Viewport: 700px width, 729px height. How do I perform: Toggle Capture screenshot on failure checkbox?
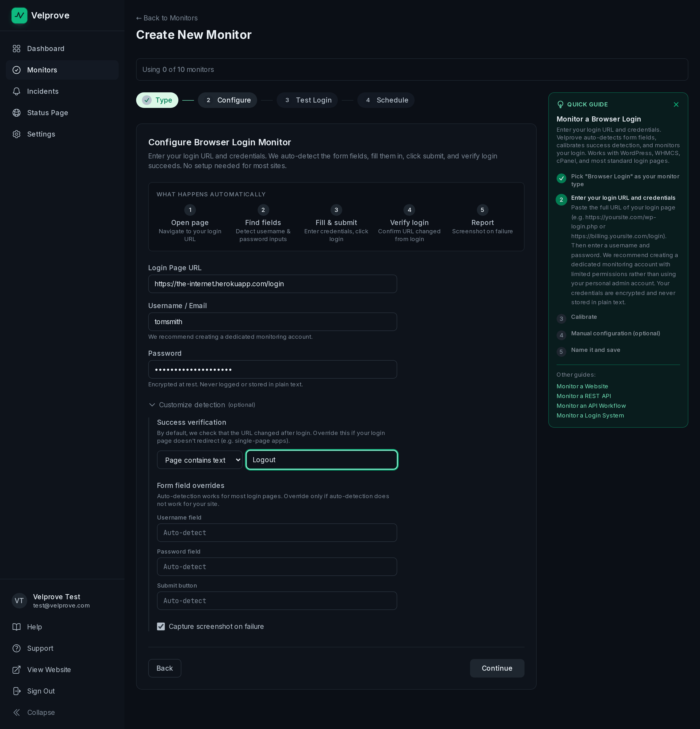[x=161, y=626]
